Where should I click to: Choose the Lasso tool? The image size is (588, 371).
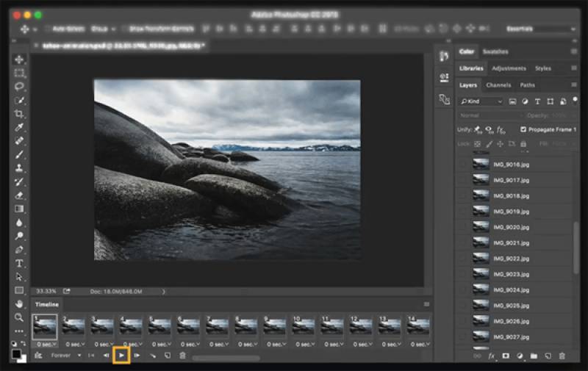[x=20, y=87]
